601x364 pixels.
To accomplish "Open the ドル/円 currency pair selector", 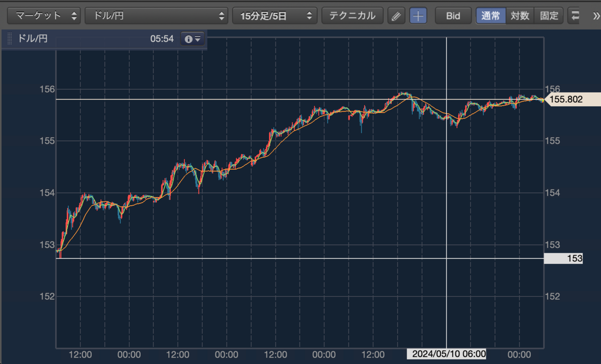I will 157,16.
